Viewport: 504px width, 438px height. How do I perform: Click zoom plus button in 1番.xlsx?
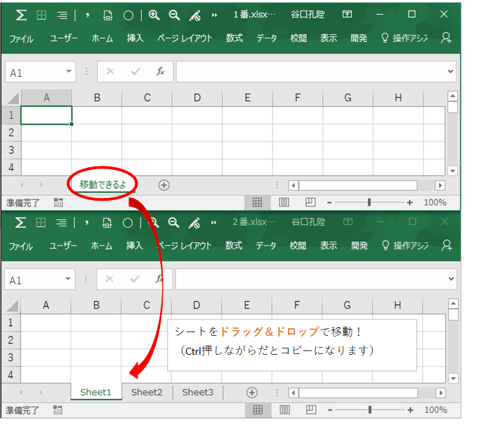click(x=410, y=203)
